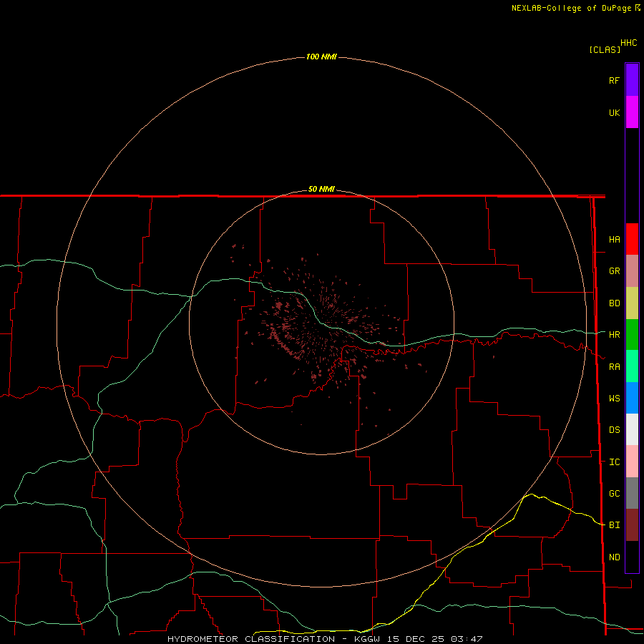Click the purple RF color swatch
Viewport: 644px width, 644px height.
click(x=632, y=80)
